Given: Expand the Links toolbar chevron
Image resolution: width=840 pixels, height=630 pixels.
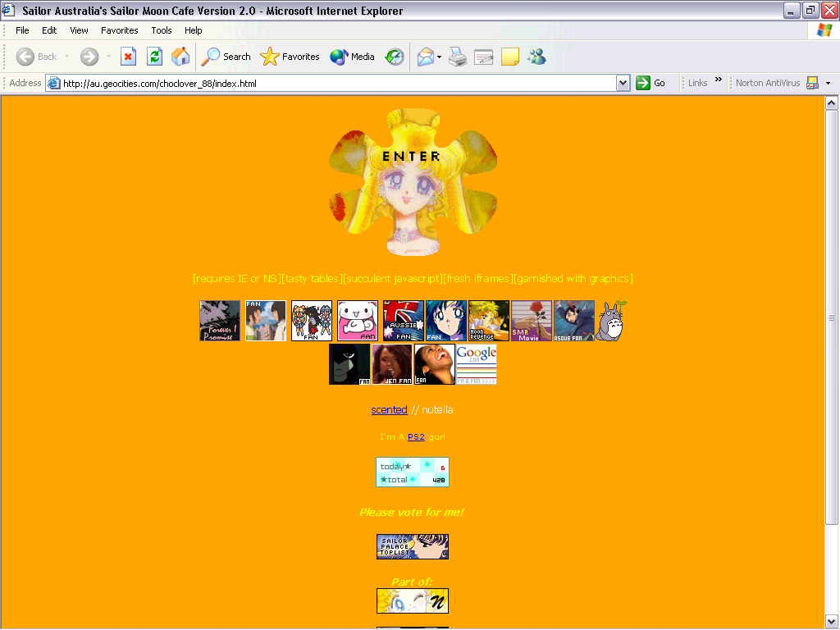Looking at the screenshot, I should click(x=719, y=80).
